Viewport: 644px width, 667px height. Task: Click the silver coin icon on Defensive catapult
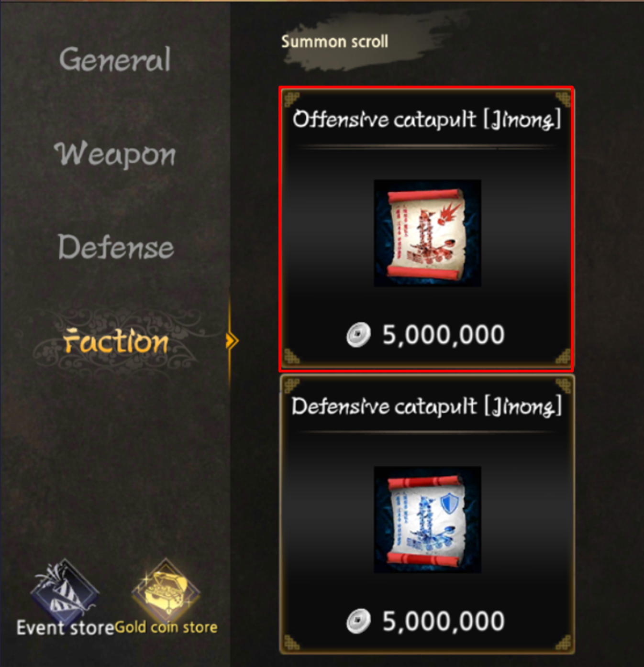click(x=358, y=621)
